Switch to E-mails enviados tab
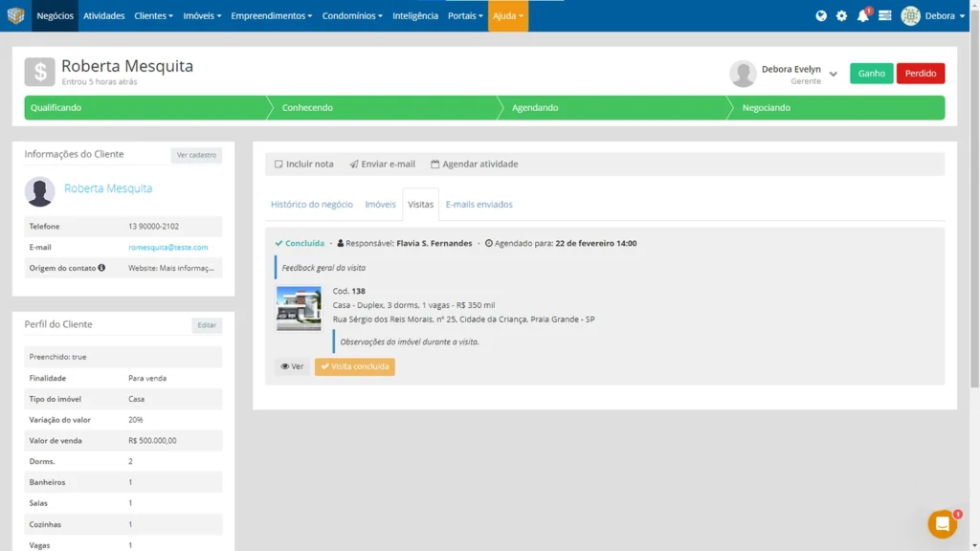Image resolution: width=980 pixels, height=551 pixels. (479, 205)
